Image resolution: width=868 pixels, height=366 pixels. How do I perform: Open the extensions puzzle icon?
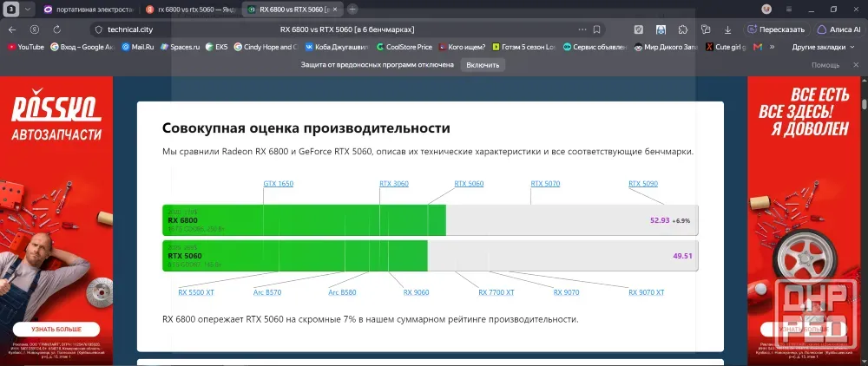(683, 29)
